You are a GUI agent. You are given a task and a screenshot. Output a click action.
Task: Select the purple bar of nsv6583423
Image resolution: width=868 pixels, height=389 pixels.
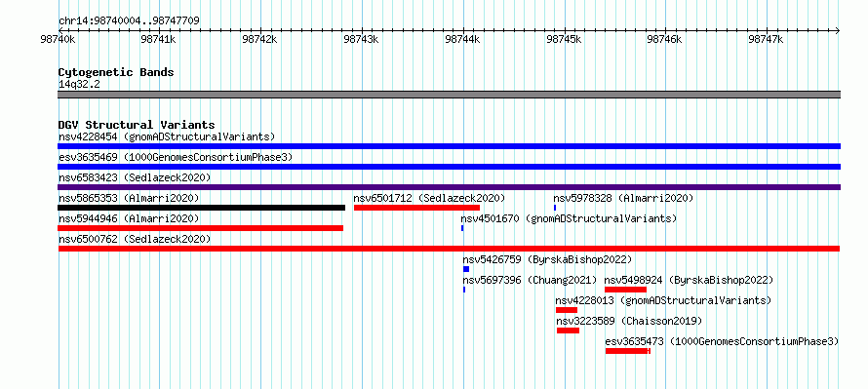(x=449, y=187)
